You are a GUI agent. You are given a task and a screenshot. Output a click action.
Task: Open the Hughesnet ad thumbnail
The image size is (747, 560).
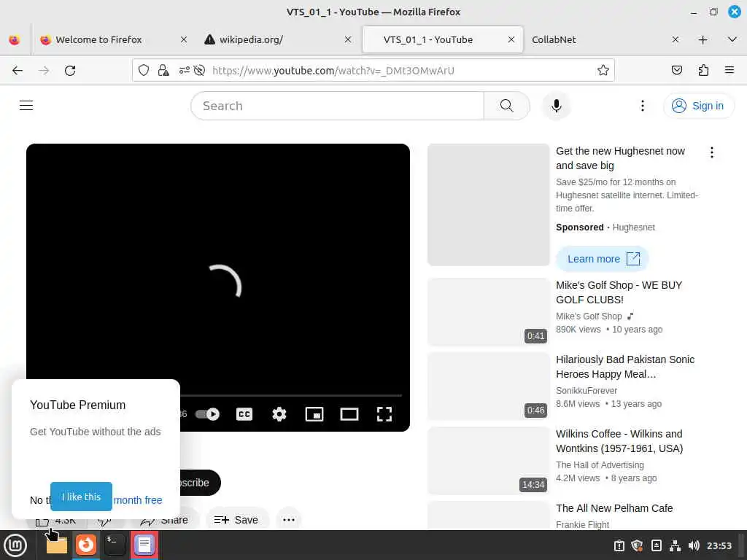point(488,205)
